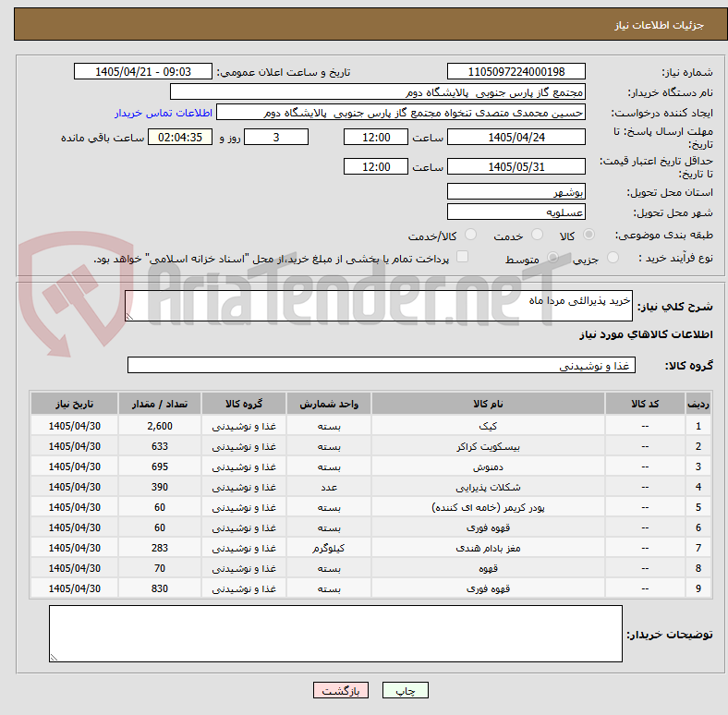Click the remaining days field showing 3
This screenshot has height=715, width=728.
(x=276, y=137)
